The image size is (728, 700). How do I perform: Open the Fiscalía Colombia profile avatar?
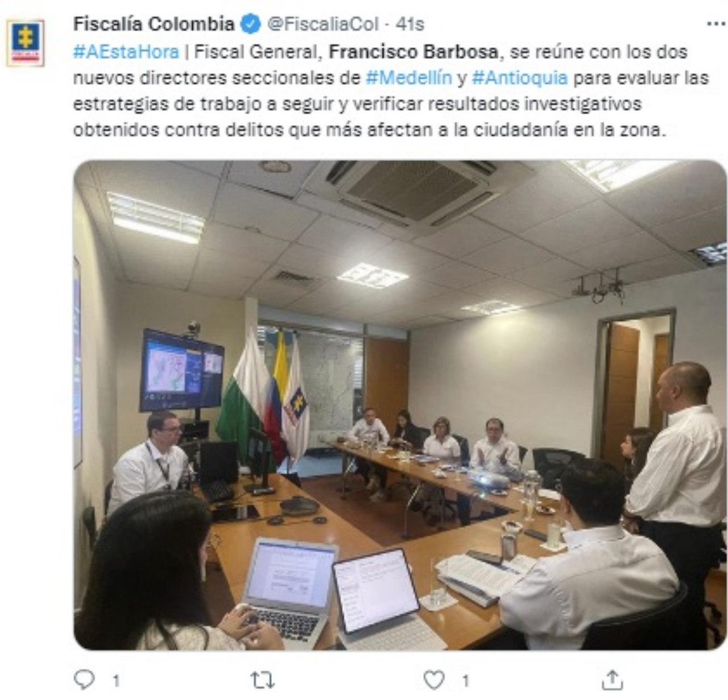pos(25,43)
